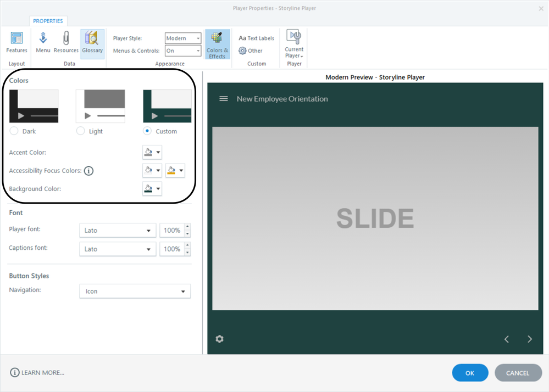Choose the Light color theme radio
The height and width of the screenshot is (392, 549).
point(81,131)
